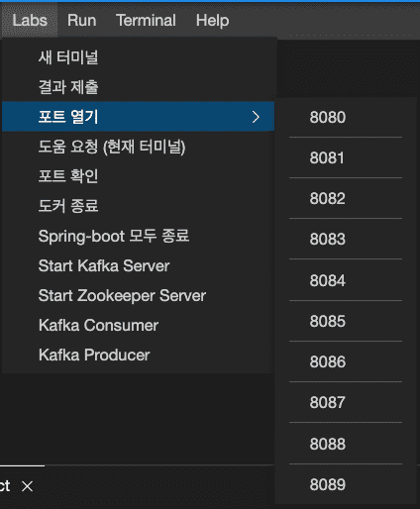The width and height of the screenshot is (420, 509).
Task: Click Start Zookeeper Server
Action: pyautogui.click(x=138, y=295)
